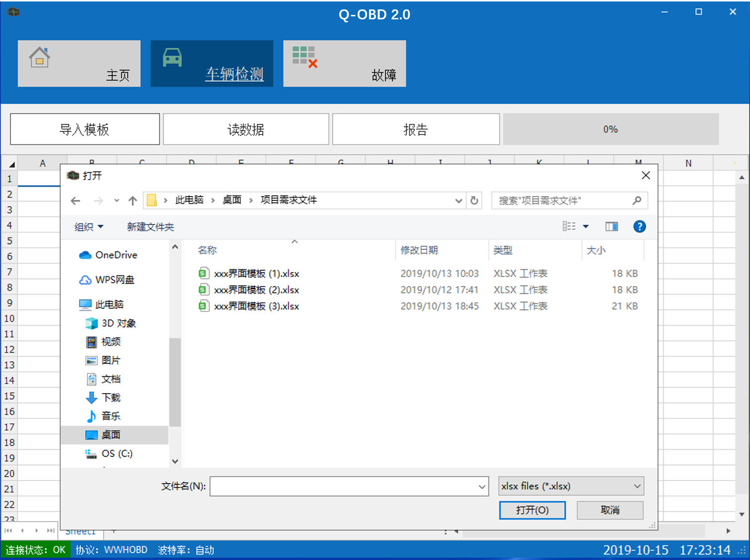Open 3D 对象 folder in tree
The height and width of the screenshot is (560, 750).
pos(111,323)
